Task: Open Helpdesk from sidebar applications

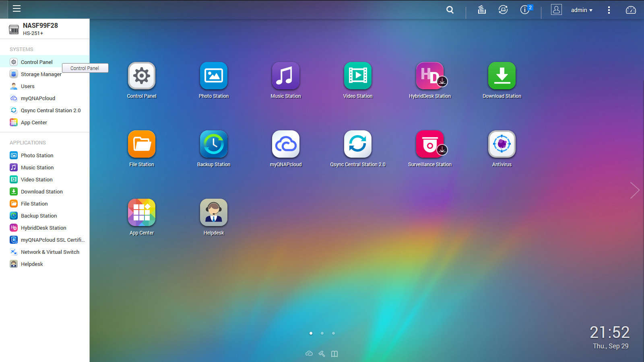Action: point(45,264)
